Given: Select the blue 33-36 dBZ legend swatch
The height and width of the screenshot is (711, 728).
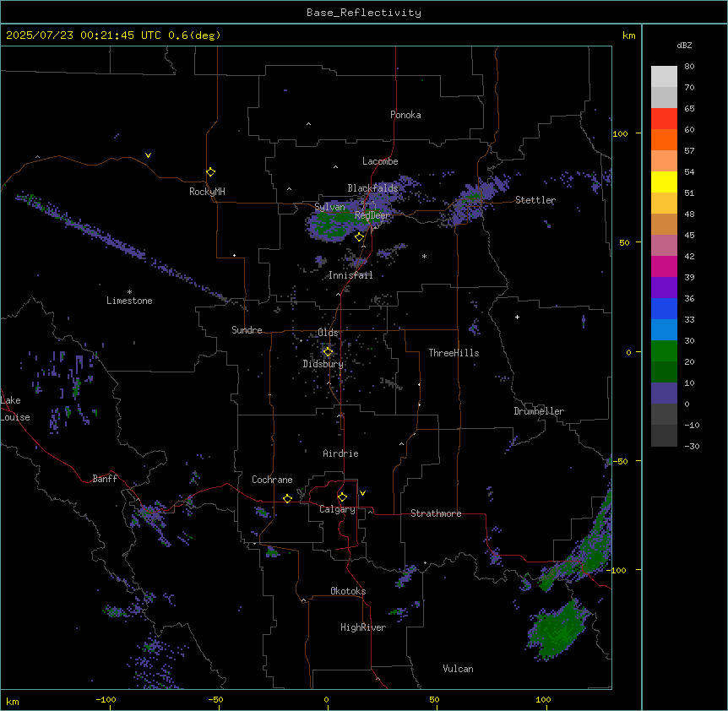Looking at the screenshot, I should 664,308.
